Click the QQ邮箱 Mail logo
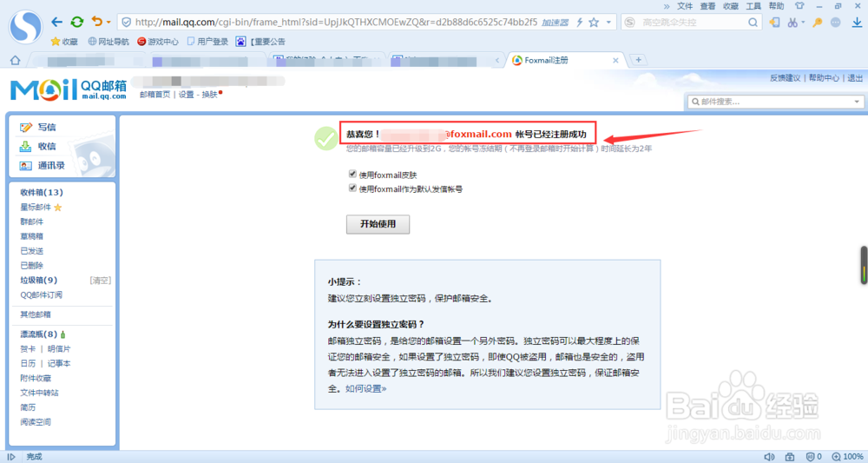 [69, 89]
